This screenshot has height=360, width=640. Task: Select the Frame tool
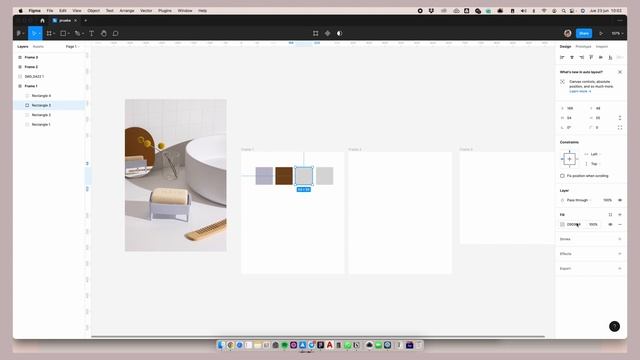pos(49,33)
